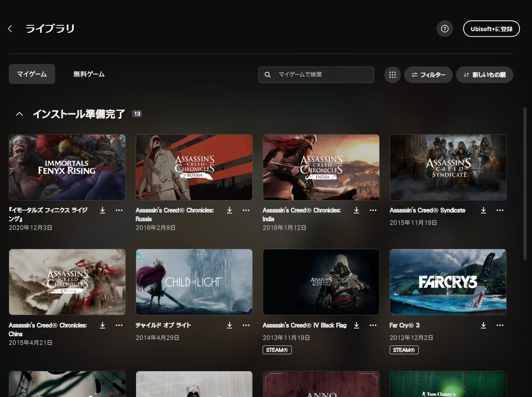532x397 pixels.
Task: Click the 13 count badge
Action: tap(137, 114)
